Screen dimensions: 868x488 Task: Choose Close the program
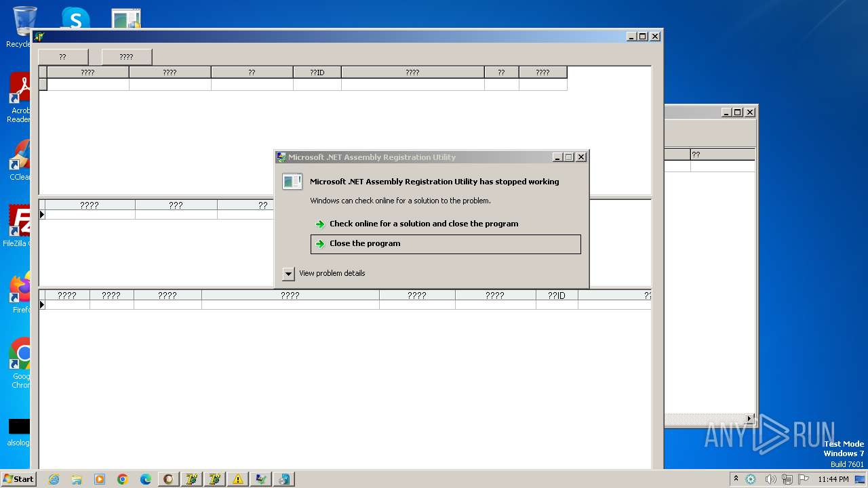coord(446,244)
